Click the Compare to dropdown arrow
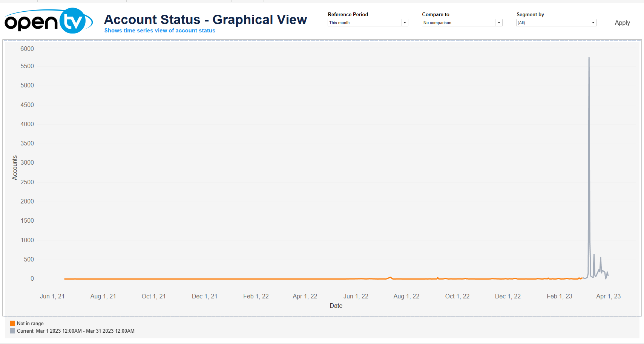644x344 pixels. (x=499, y=23)
